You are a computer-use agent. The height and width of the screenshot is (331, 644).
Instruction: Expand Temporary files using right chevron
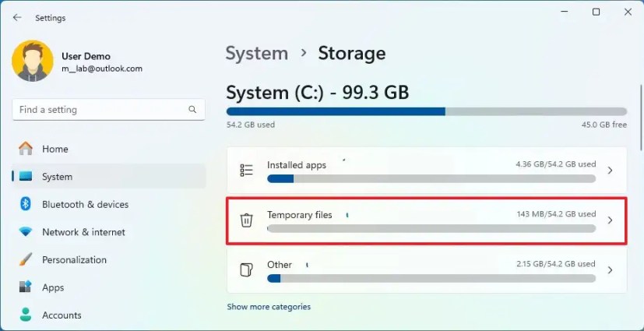pyautogui.click(x=610, y=220)
